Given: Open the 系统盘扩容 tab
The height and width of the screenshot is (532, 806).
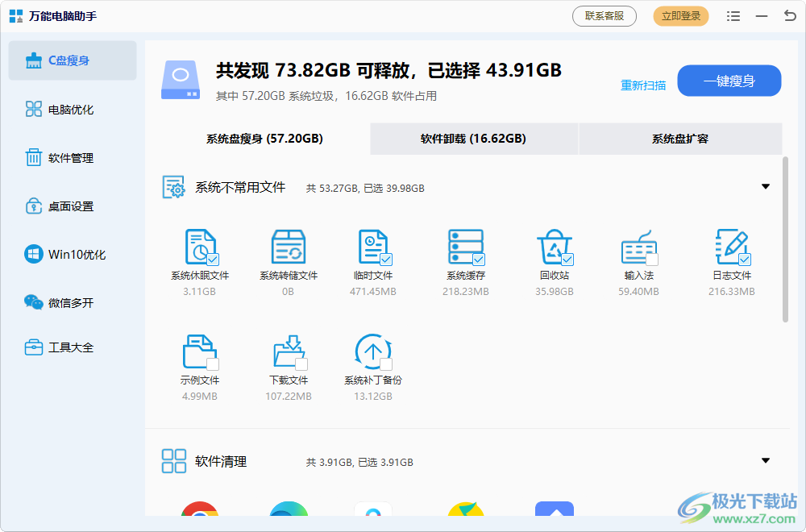Looking at the screenshot, I should 680,139.
